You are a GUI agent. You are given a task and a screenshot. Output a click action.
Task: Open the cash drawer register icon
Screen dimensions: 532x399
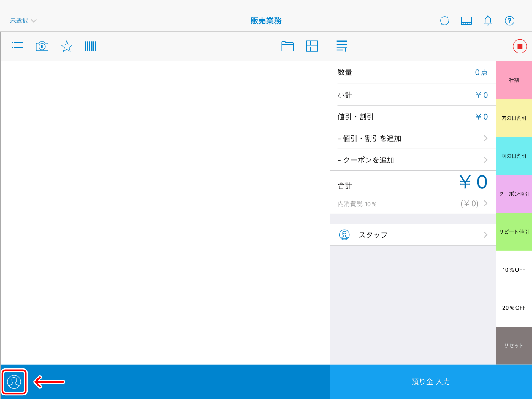pos(466,21)
